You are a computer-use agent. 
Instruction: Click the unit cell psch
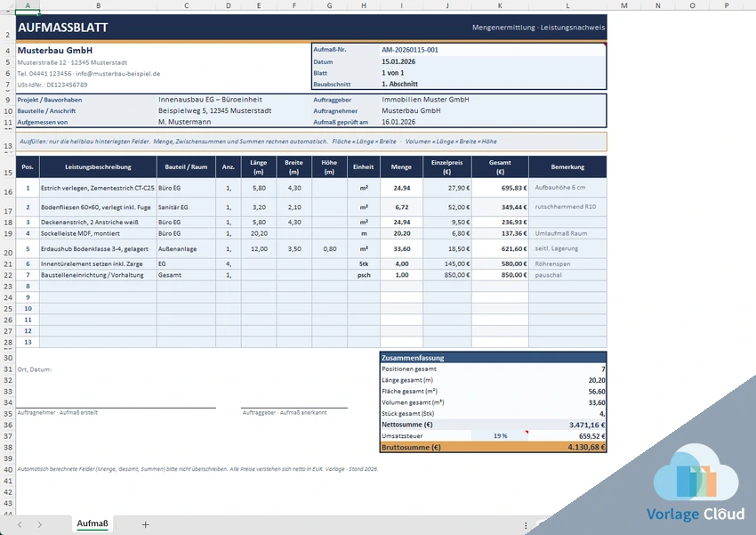pyautogui.click(x=364, y=275)
